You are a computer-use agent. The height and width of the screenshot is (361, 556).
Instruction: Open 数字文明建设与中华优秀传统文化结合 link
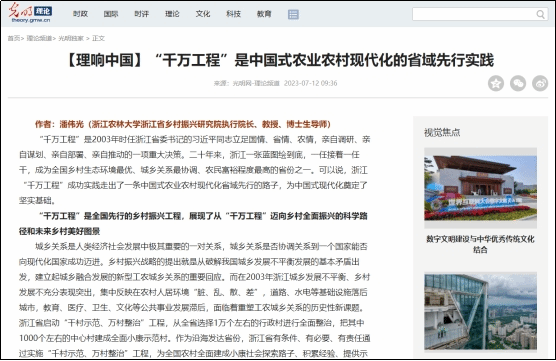tap(480, 244)
